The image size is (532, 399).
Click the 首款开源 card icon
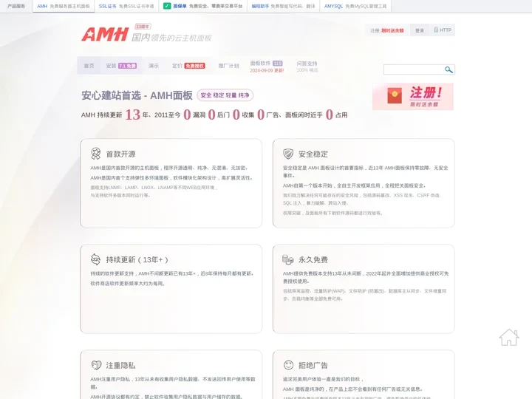point(96,154)
